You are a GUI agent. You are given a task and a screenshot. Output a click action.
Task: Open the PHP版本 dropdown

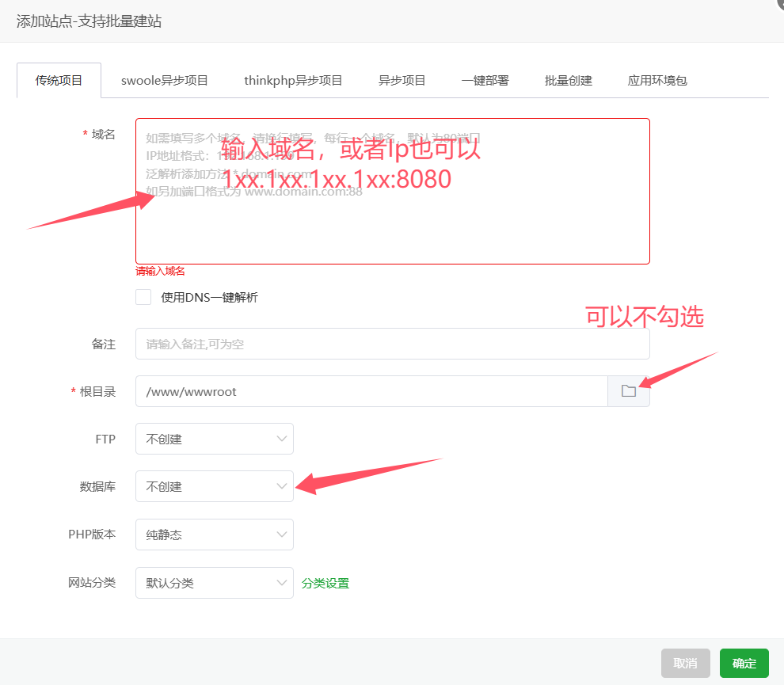(x=215, y=535)
